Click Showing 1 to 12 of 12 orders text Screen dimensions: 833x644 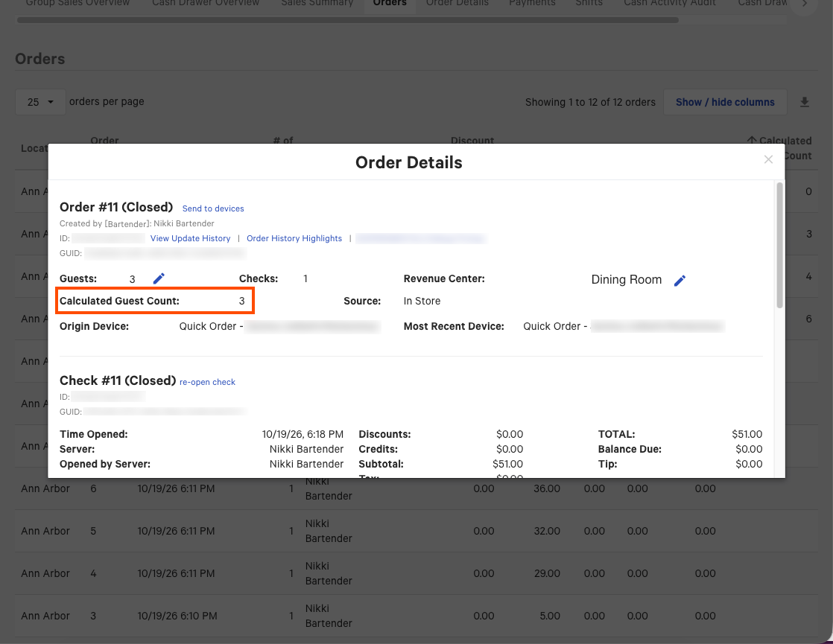pos(590,102)
